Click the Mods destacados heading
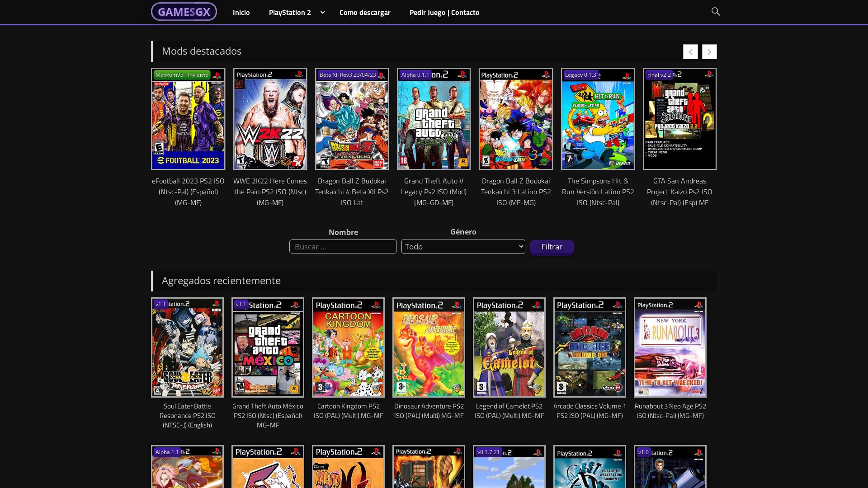 (x=202, y=51)
